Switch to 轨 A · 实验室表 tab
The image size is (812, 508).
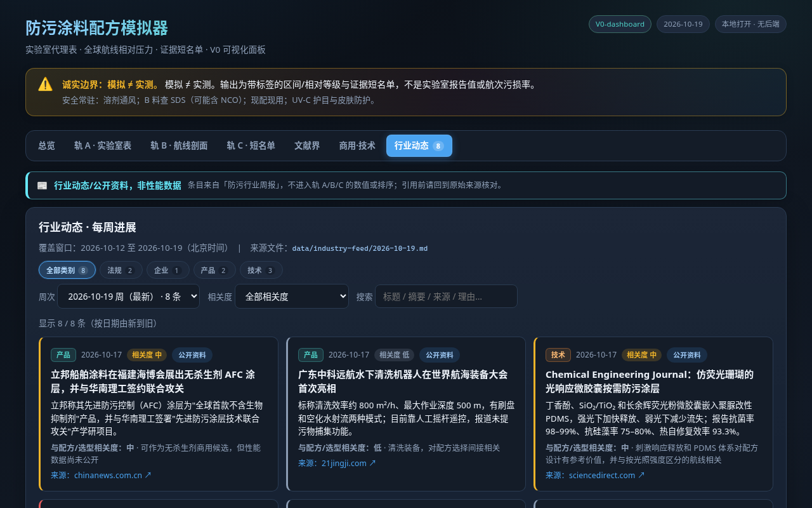(x=103, y=145)
